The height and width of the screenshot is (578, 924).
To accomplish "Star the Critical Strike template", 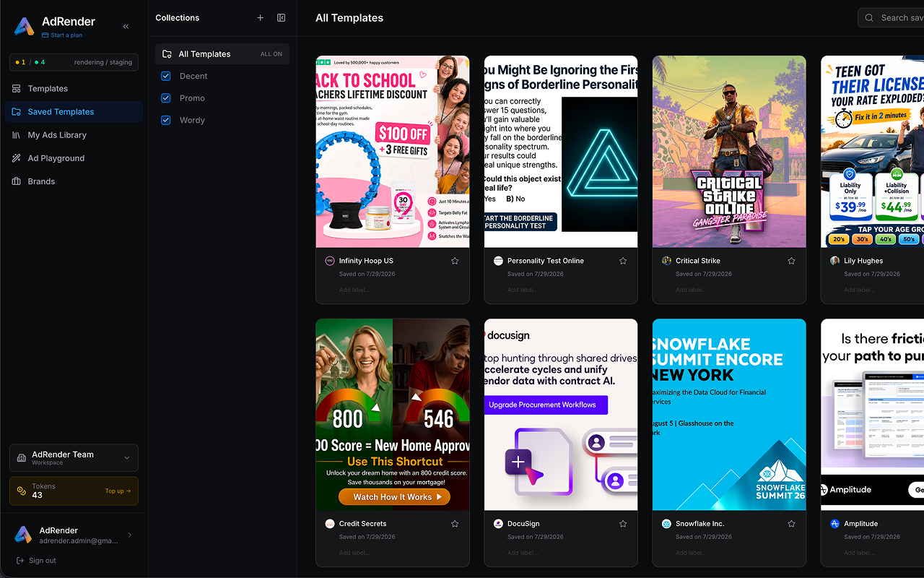I will (791, 261).
